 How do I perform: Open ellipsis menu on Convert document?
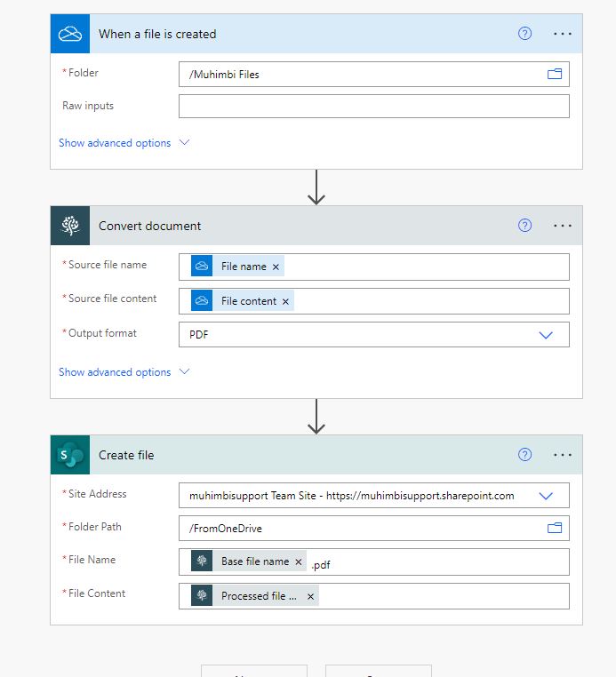[563, 226]
